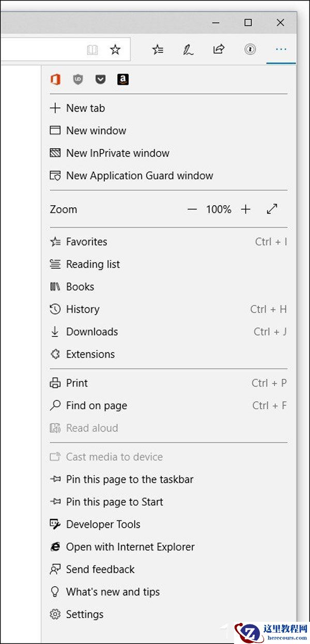Viewport: 310px width, 644px height.
Task: Enter Reading view with the book icon
Action: click(92, 49)
